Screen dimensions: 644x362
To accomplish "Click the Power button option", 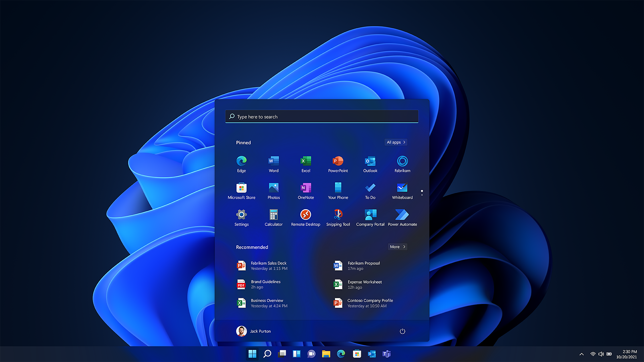I will (x=401, y=331).
